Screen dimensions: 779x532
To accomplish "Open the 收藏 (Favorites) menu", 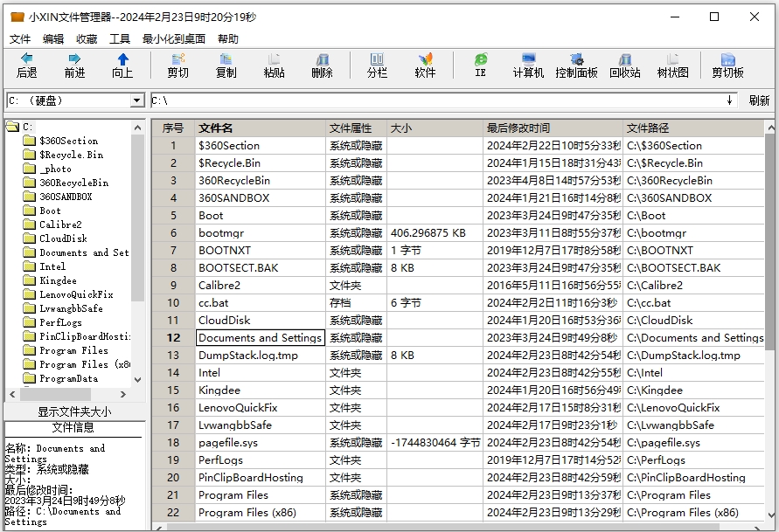I will 87,39.
